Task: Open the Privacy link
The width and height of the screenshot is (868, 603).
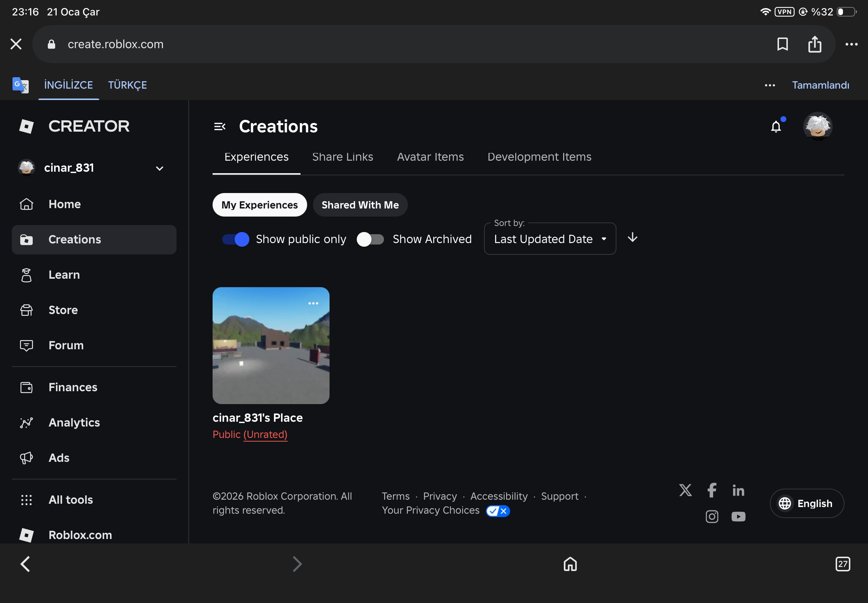Action: coord(440,496)
